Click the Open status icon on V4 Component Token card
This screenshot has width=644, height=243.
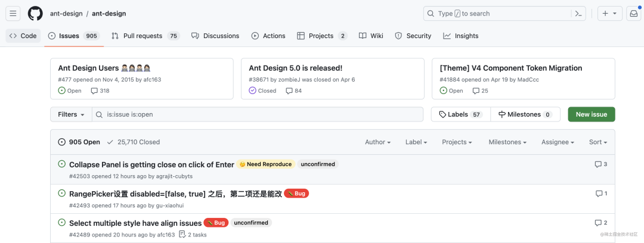click(x=443, y=91)
